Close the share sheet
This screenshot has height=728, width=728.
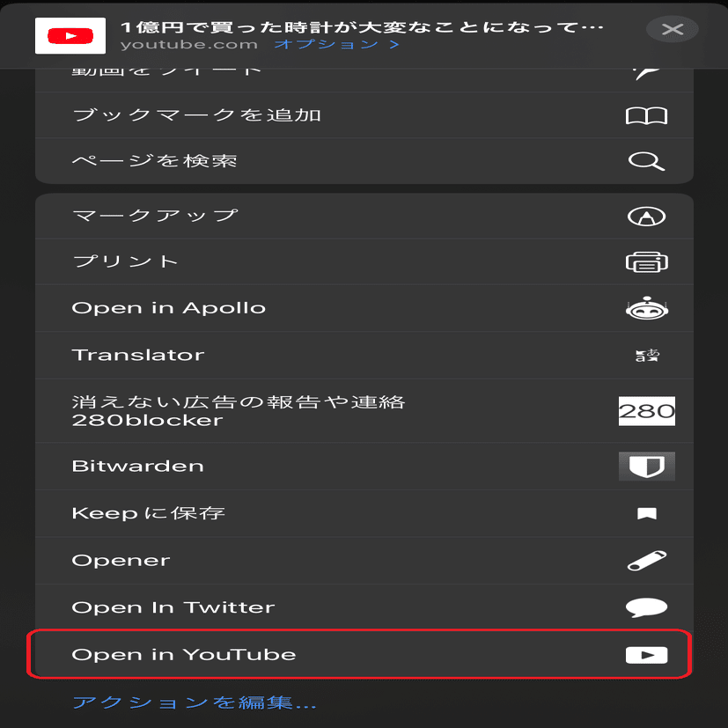(673, 29)
